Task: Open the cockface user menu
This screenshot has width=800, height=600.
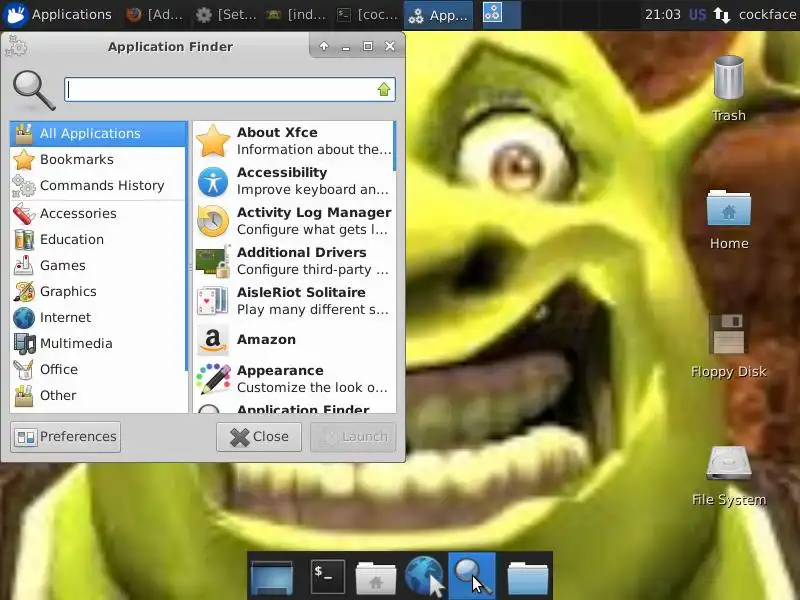Action: [767, 14]
